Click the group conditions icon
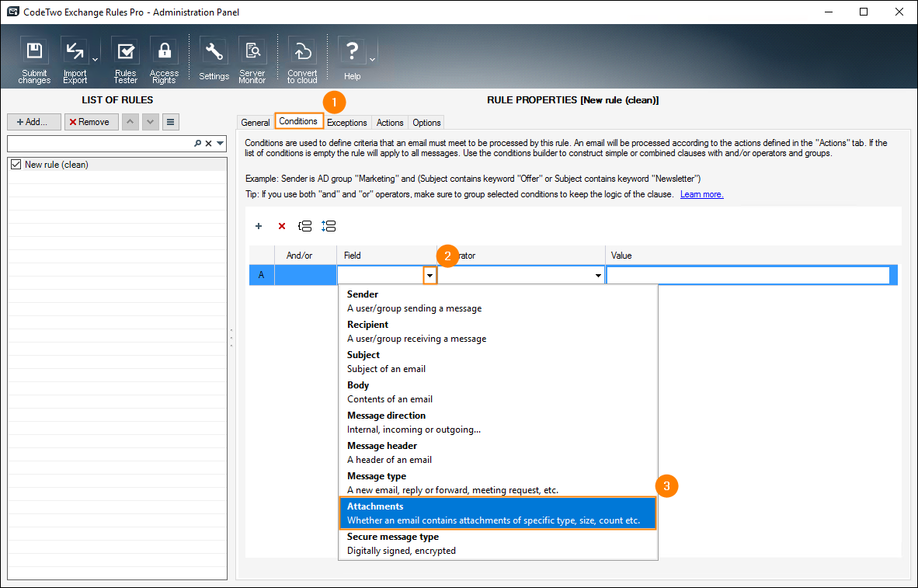 tap(305, 226)
